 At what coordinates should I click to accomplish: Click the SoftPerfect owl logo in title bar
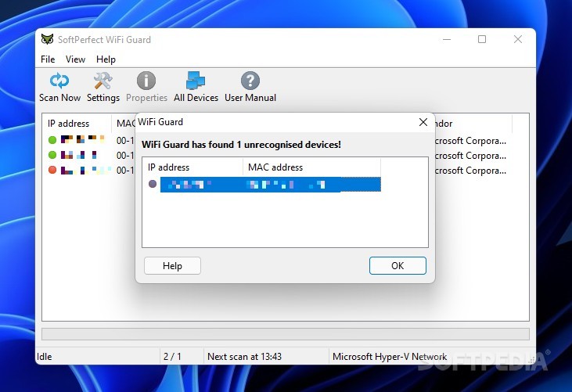[47, 39]
